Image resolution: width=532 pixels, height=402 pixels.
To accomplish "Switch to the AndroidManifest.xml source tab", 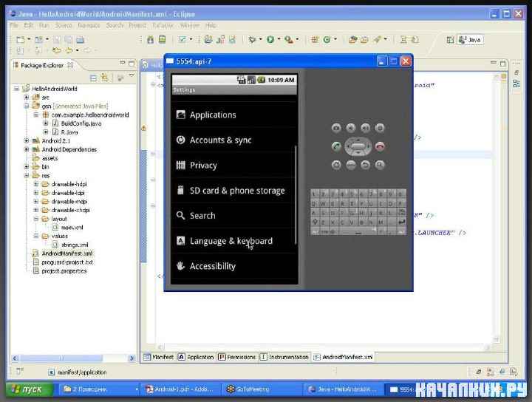I will (343, 357).
